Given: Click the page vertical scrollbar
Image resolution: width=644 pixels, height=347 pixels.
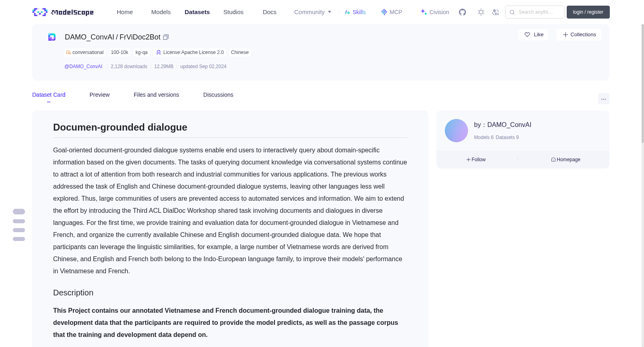Looking at the screenshot, I should [x=642, y=84].
